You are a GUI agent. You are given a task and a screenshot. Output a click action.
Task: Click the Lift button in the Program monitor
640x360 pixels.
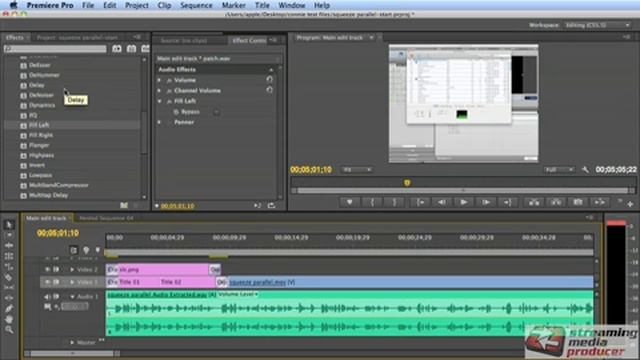pos(534,202)
